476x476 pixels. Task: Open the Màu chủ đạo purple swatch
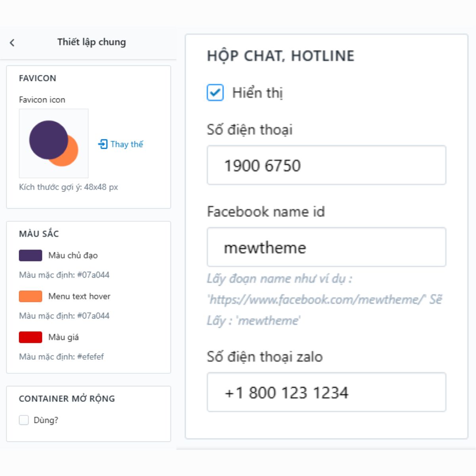(31, 255)
